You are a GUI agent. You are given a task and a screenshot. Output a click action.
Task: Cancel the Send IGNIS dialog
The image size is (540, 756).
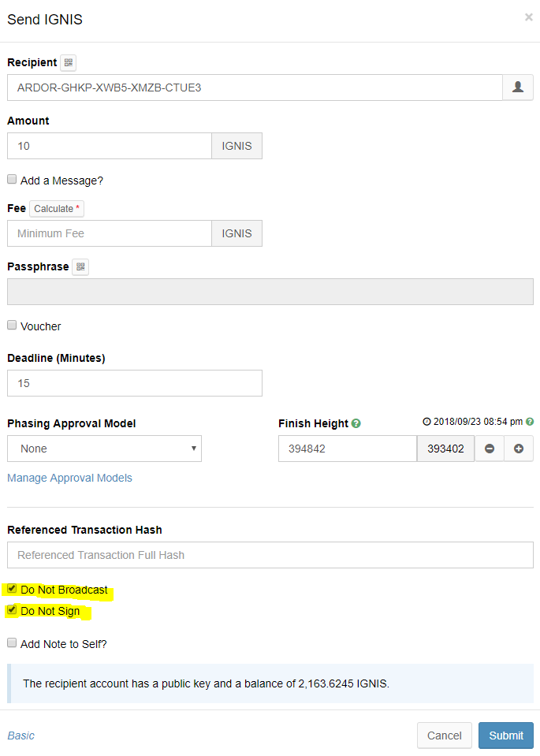[444, 735]
